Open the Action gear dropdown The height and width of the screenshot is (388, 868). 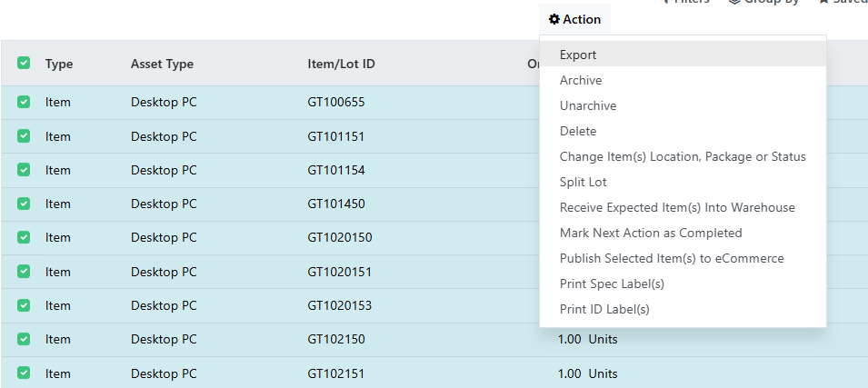click(x=574, y=19)
